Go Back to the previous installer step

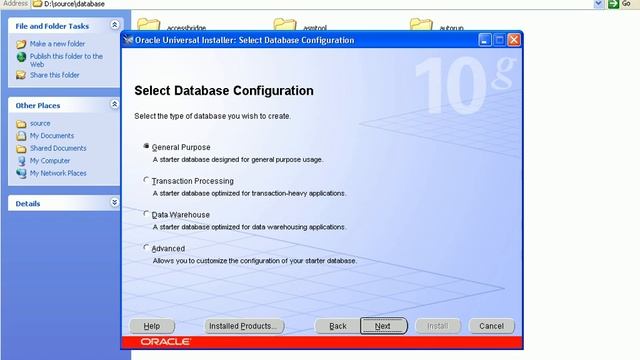(x=338, y=326)
